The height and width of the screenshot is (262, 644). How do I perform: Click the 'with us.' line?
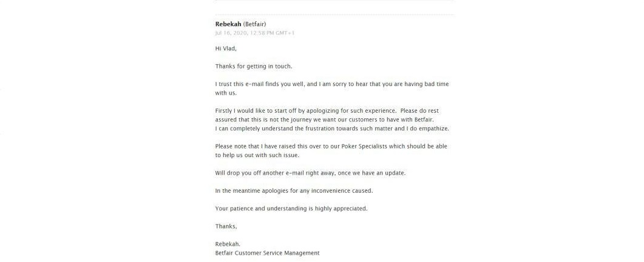pyautogui.click(x=226, y=93)
